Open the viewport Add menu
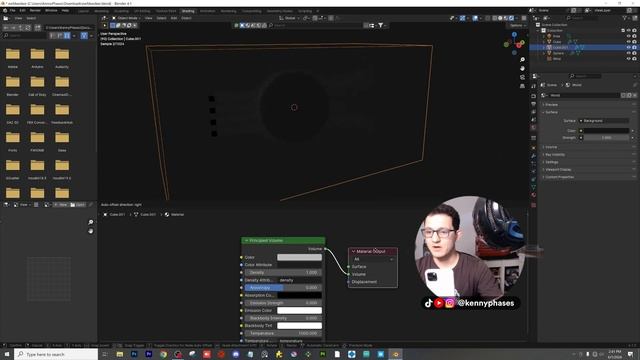 [x=174, y=18]
